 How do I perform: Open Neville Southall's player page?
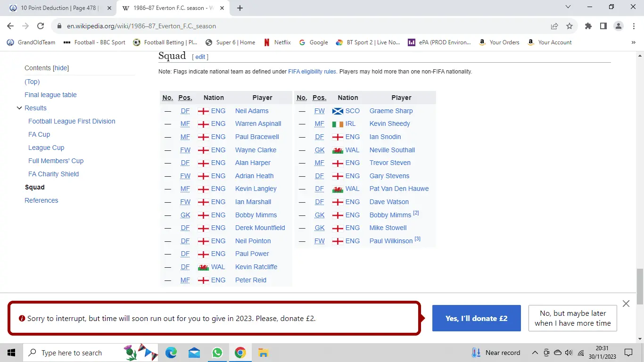tap(392, 150)
